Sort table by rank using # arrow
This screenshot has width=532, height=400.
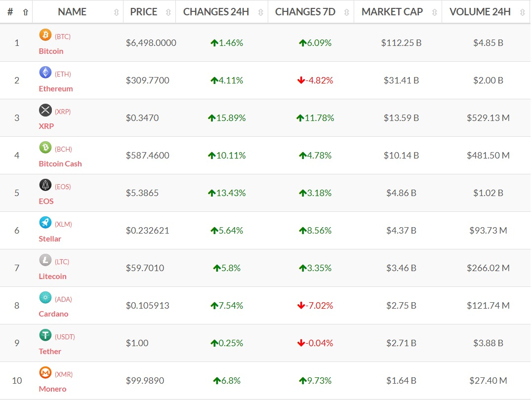click(26, 12)
